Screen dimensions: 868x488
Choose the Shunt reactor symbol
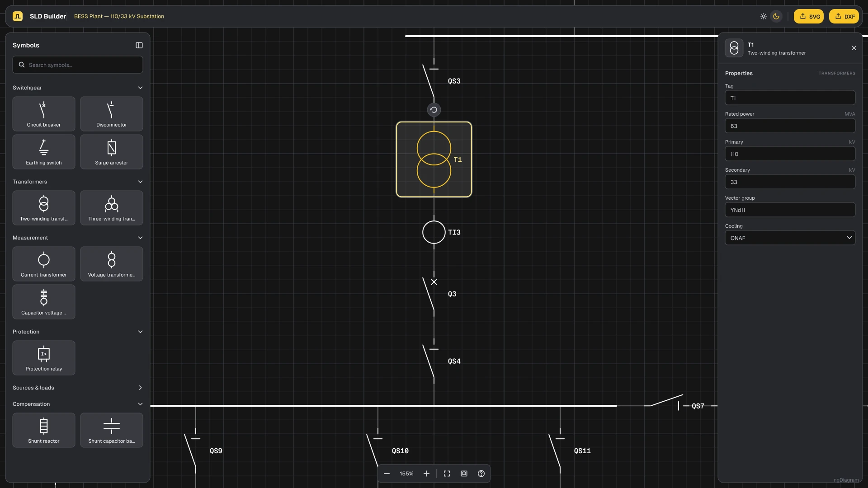44,430
